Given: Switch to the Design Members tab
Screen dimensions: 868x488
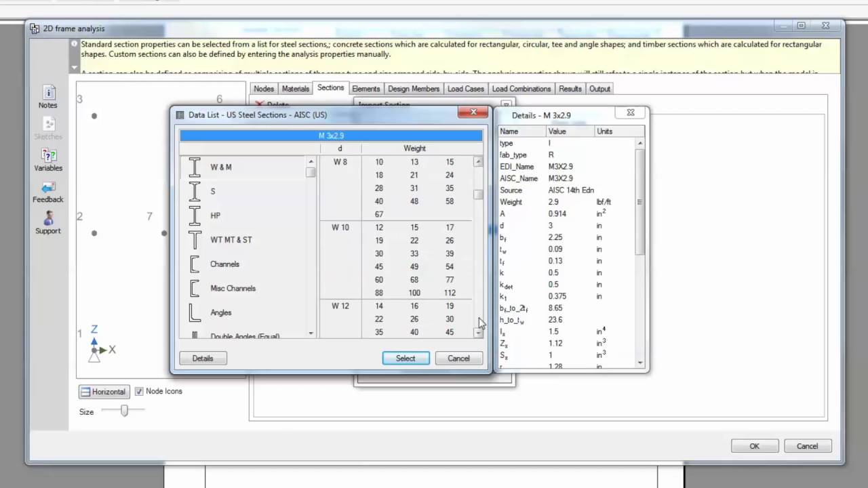Looking at the screenshot, I should (414, 89).
